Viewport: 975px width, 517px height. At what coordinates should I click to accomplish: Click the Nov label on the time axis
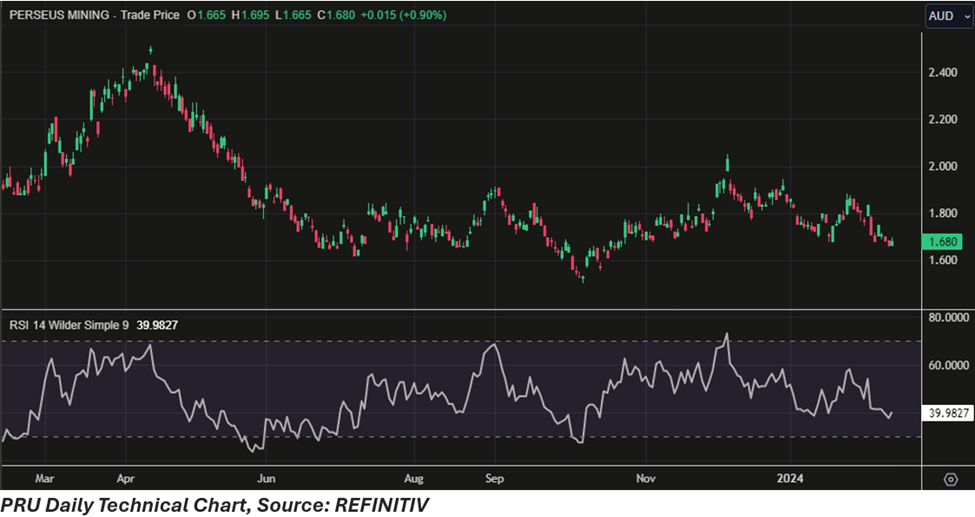click(x=645, y=478)
